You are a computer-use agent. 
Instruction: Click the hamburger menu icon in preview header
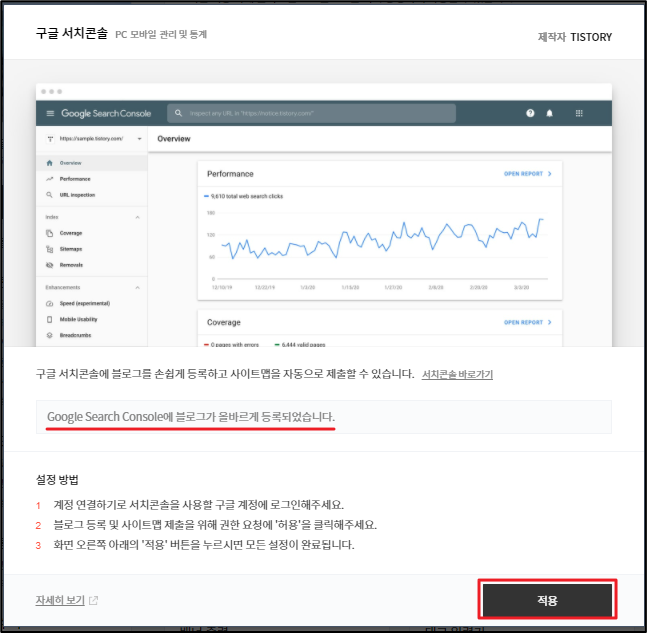point(50,113)
